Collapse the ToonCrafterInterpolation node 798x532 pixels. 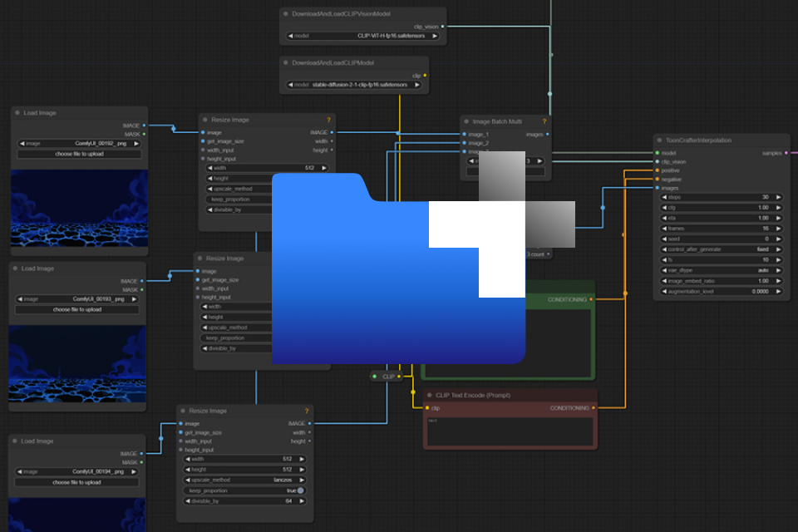tap(659, 140)
